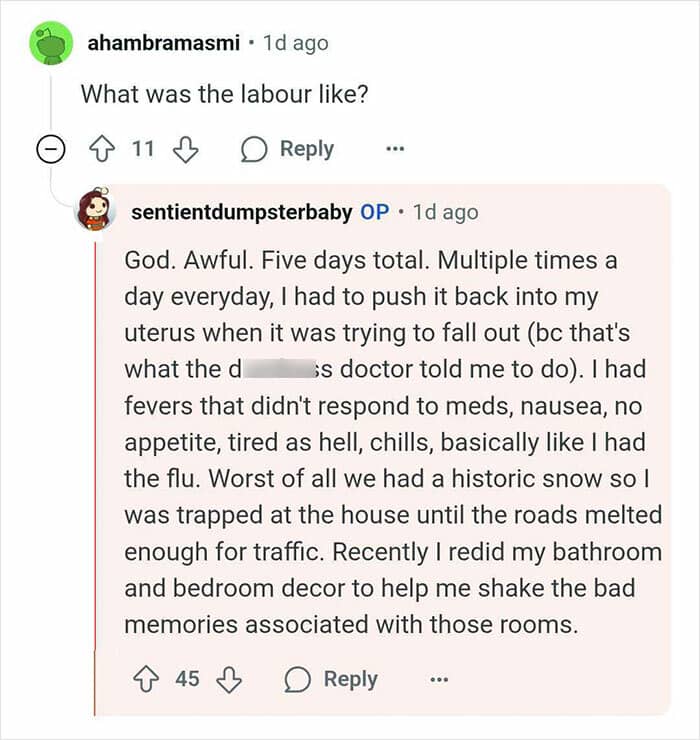
Task: Open more options for ahambramasmi comment
Action: (x=395, y=150)
